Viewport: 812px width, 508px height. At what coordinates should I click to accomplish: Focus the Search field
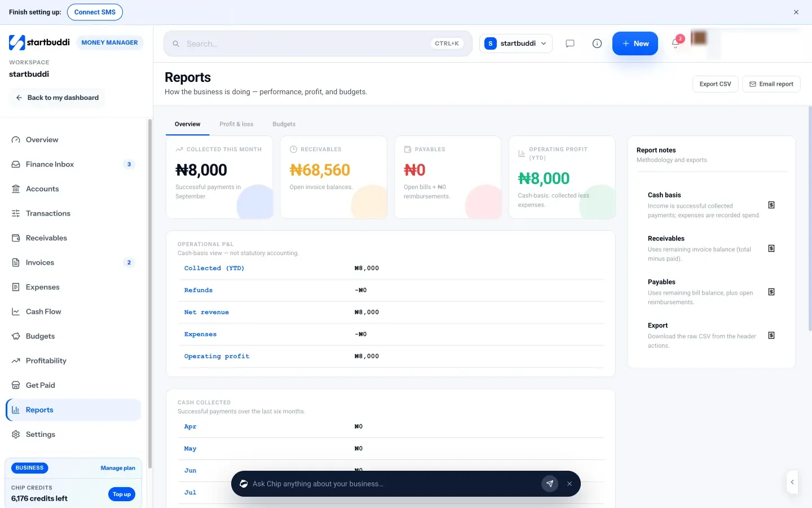318,43
